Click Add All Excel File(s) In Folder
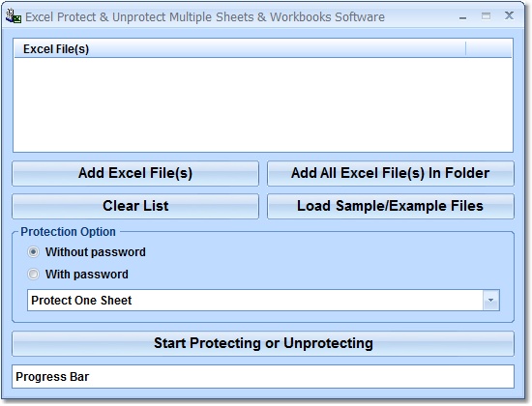The image size is (532, 406). tap(391, 173)
